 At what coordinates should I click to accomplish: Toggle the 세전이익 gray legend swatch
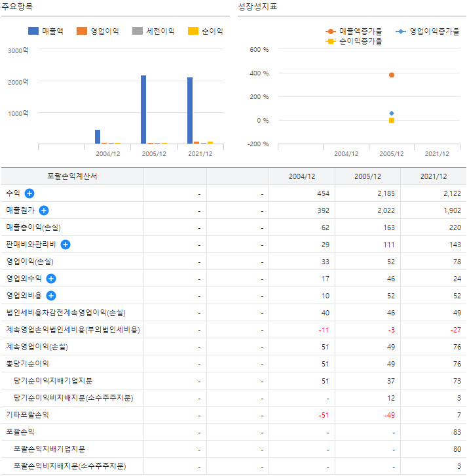coord(138,31)
